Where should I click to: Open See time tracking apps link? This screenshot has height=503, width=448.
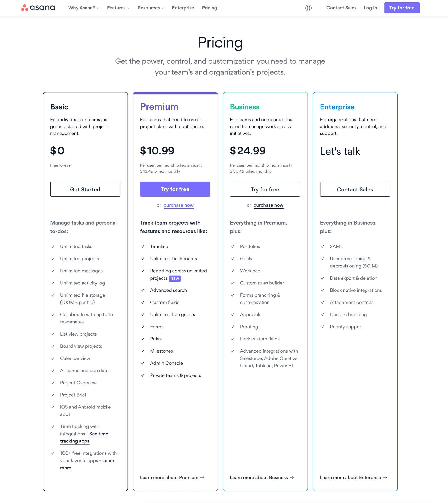pyautogui.click(x=99, y=434)
